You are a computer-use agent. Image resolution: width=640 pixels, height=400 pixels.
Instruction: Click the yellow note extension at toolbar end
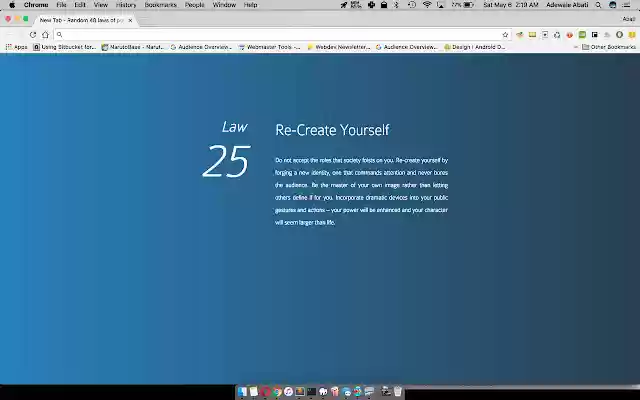click(x=632, y=35)
